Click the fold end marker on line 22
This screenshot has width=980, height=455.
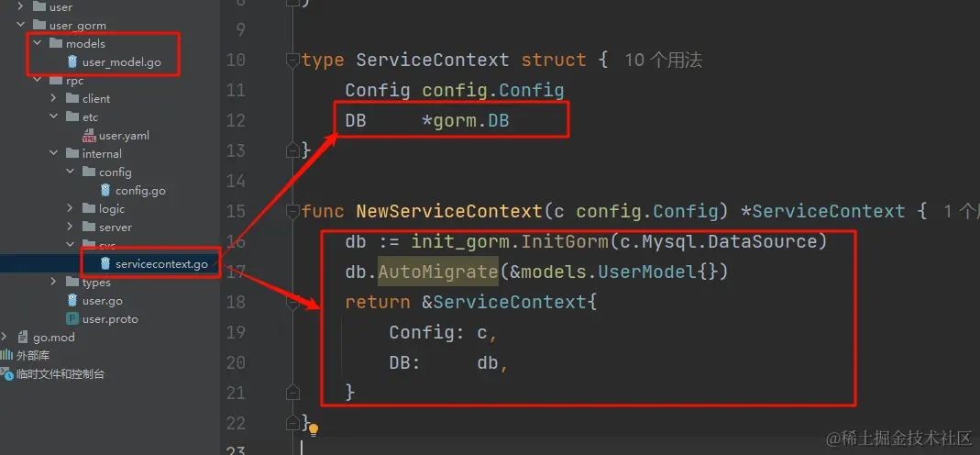point(292,421)
